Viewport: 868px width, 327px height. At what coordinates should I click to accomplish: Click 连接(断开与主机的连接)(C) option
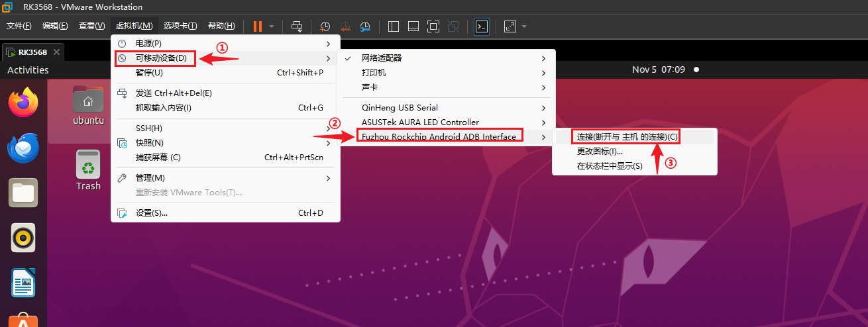pyautogui.click(x=627, y=137)
